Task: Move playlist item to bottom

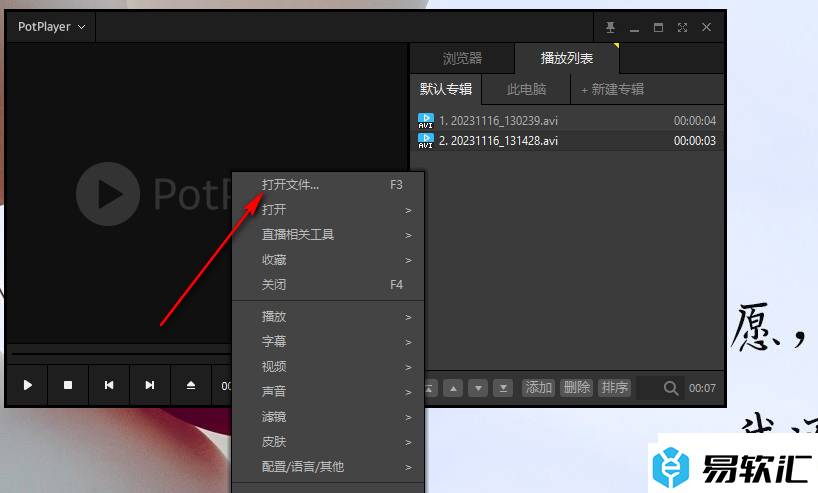Action: coord(503,388)
